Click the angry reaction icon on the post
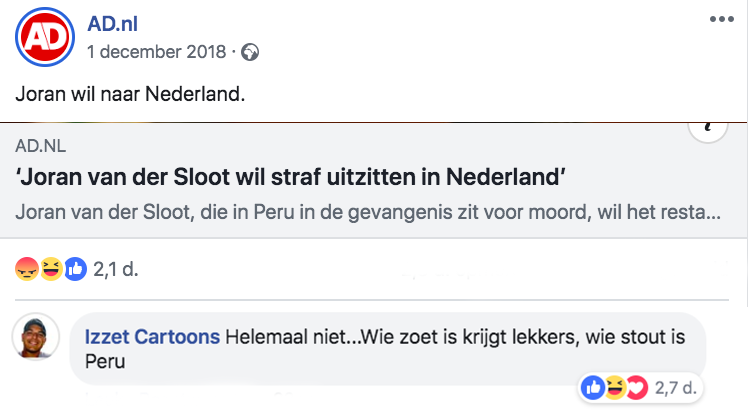The image size is (748, 413). click(x=26, y=268)
